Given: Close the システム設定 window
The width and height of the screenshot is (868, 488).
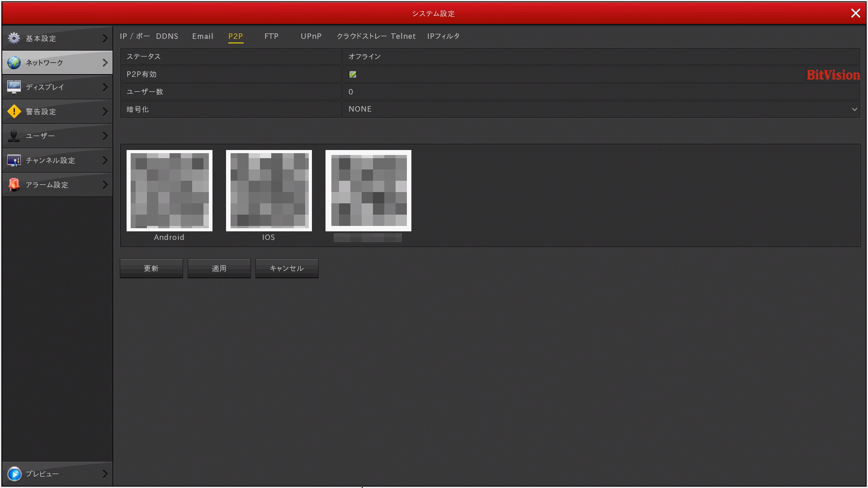Looking at the screenshot, I should pyautogui.click(x=855, y=13).
